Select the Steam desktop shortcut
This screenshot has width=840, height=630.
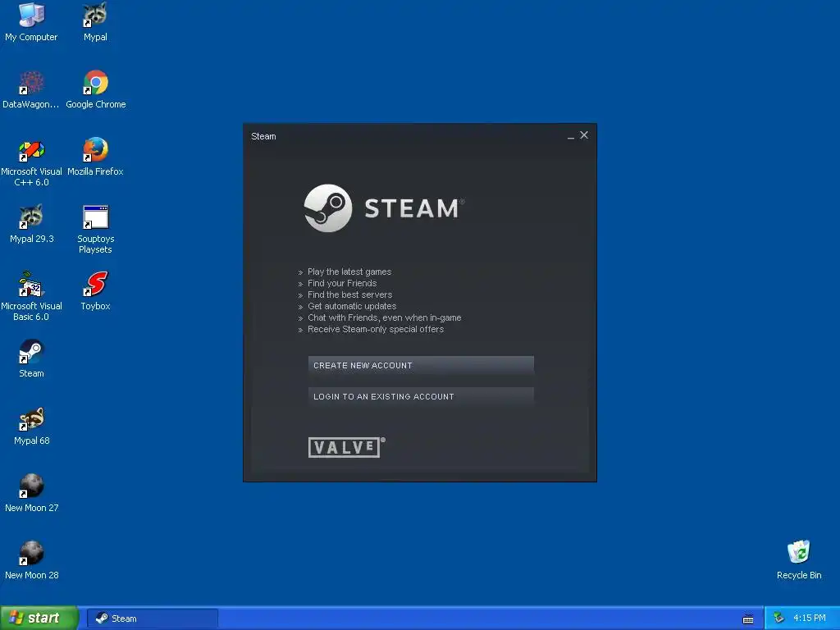[x=31, y=358]
